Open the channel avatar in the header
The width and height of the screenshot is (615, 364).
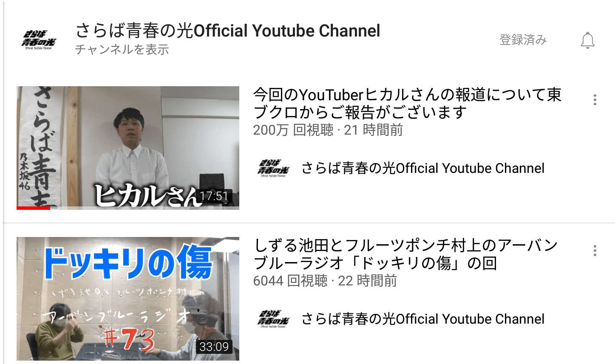pyautogui.click(x=39, y=40)
